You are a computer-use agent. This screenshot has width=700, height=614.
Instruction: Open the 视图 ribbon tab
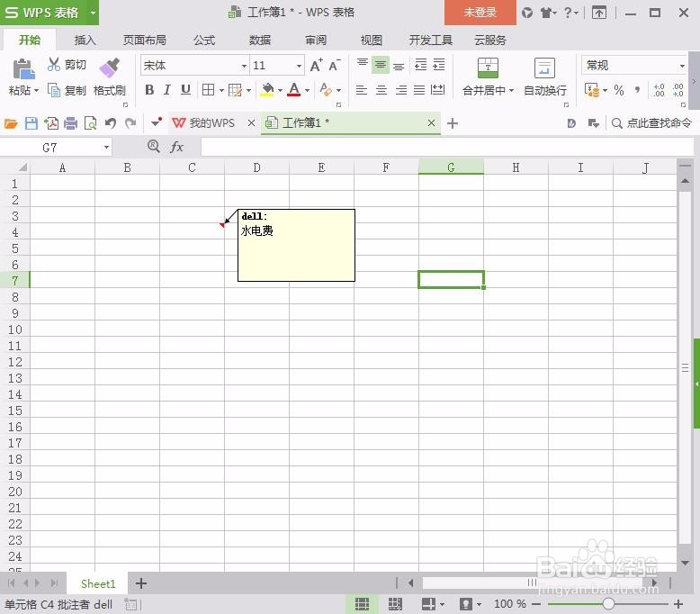point(372,41)
